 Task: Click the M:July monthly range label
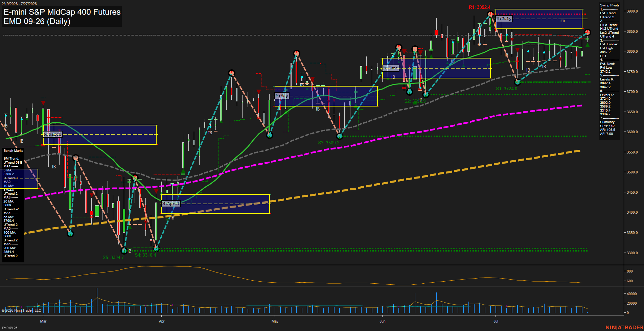tap(504, 19)
